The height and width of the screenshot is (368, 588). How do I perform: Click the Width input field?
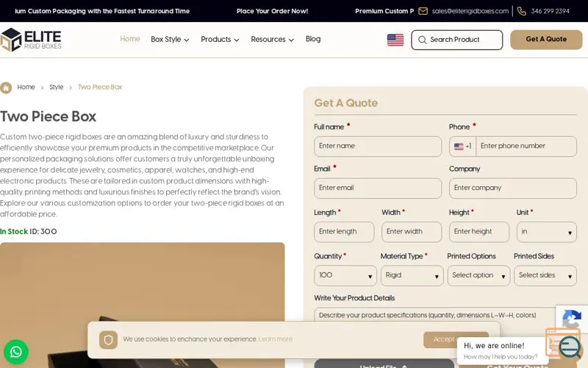click(412, 232)
